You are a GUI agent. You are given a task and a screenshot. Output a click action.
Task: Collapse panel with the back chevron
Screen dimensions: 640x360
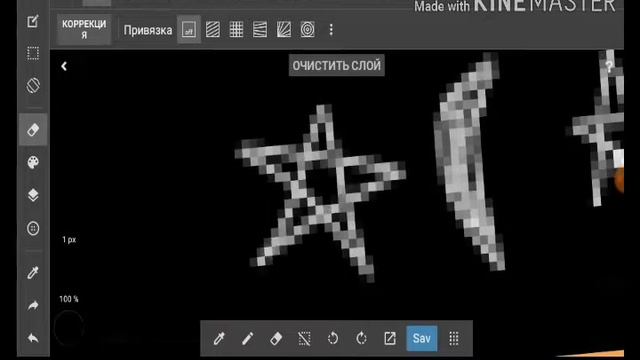tap(64, 66)
